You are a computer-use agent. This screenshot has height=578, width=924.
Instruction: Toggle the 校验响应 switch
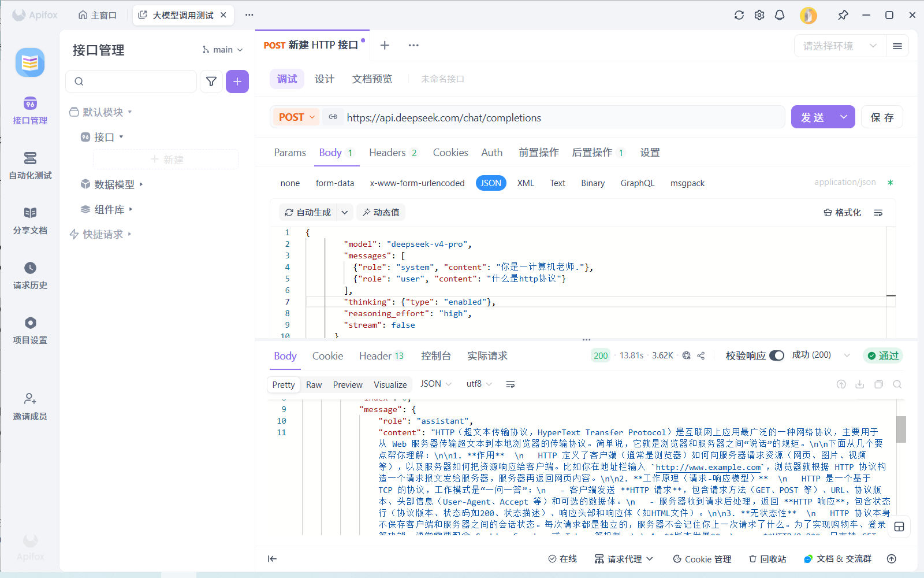(777, 355)
